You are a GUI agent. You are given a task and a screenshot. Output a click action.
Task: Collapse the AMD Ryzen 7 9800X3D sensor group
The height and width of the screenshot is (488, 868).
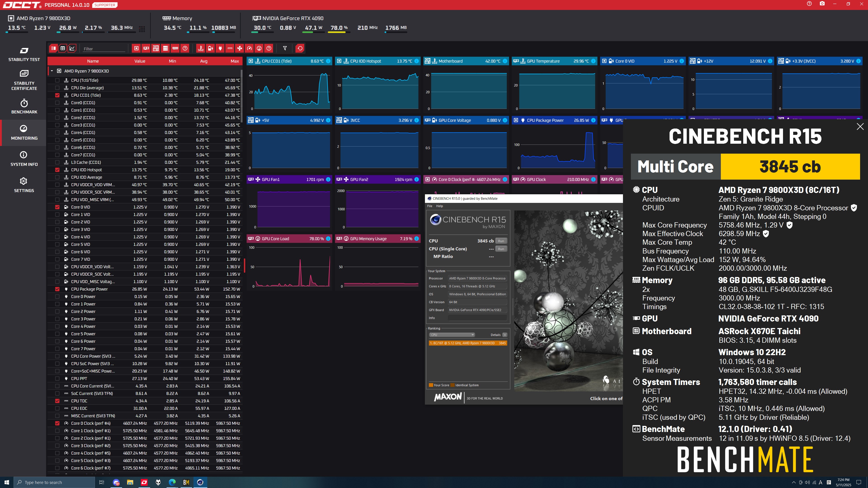tap(52, 71)
